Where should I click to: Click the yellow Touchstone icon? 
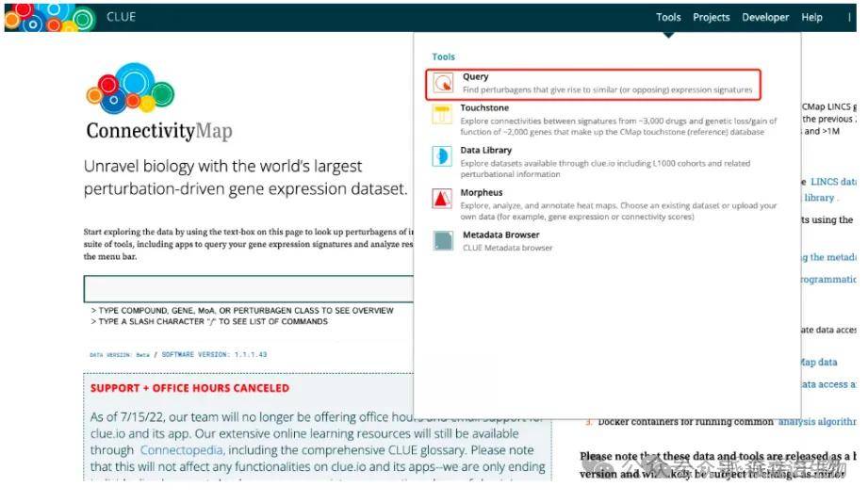click(x=443, y=115)
